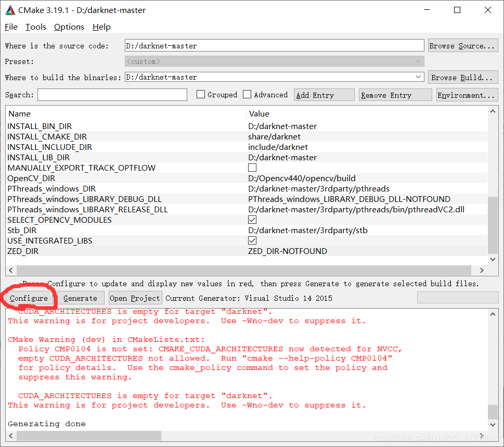504x447 pixels.
Task: Click scroll-up arrow of variables list
Action: (493, 111)
